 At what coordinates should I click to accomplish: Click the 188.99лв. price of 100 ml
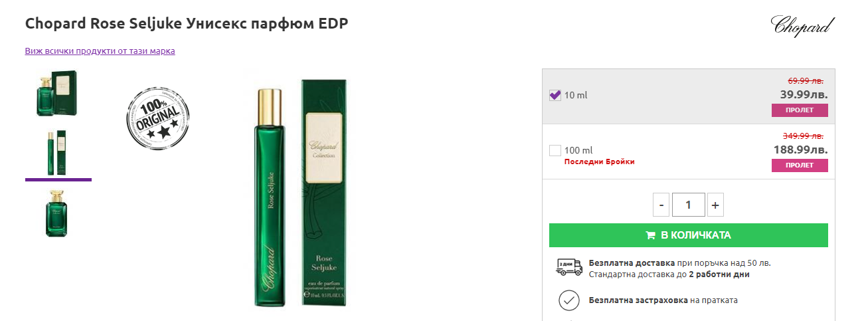(x=800, y=150)
